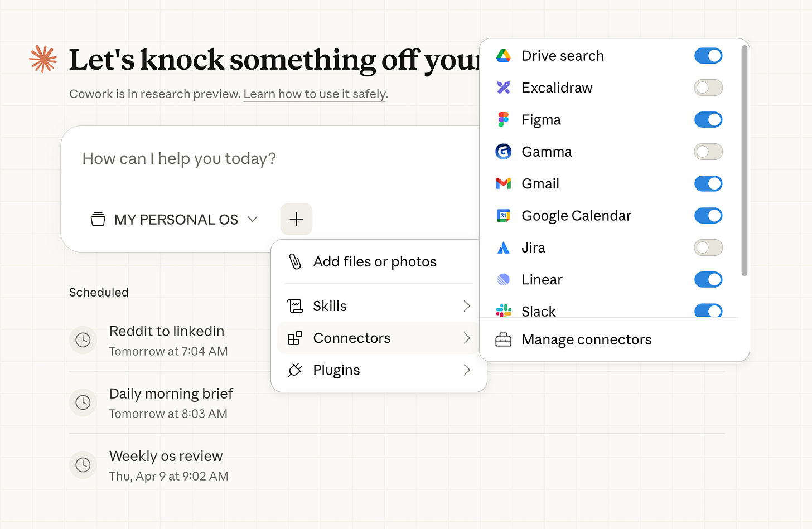
Task: Click the clock icon for Reddit to linkedin
Action: click(83, 340)
